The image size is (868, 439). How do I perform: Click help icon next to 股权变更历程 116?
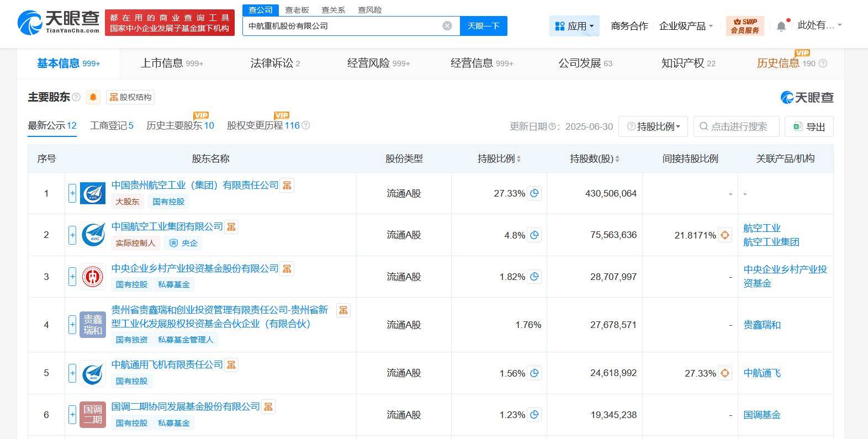pyautogui.click(x=306, y=126)
